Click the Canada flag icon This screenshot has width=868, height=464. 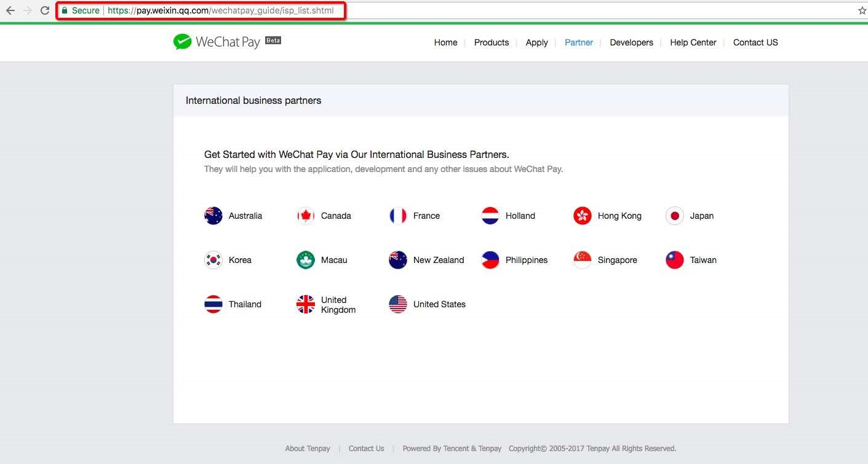click(306, 216)
